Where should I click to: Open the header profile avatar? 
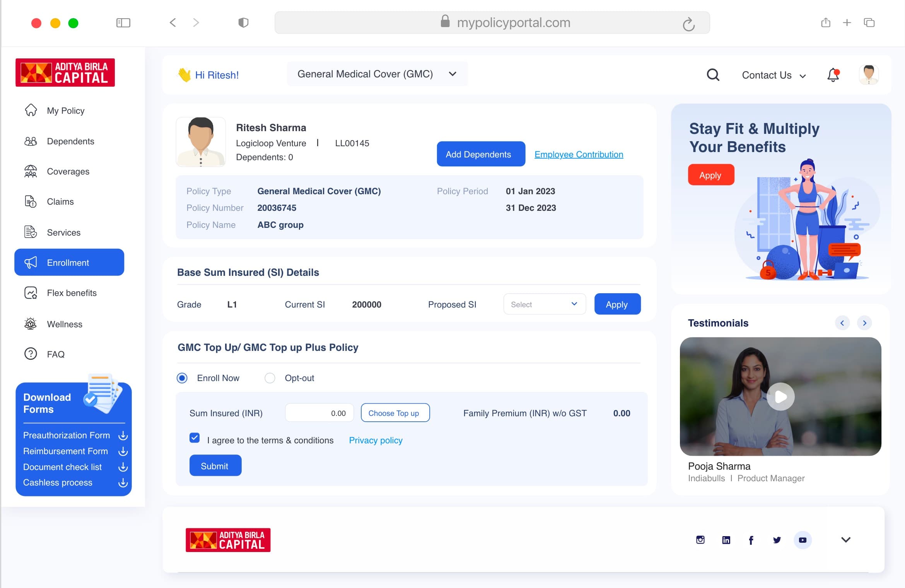pos(869,75)
